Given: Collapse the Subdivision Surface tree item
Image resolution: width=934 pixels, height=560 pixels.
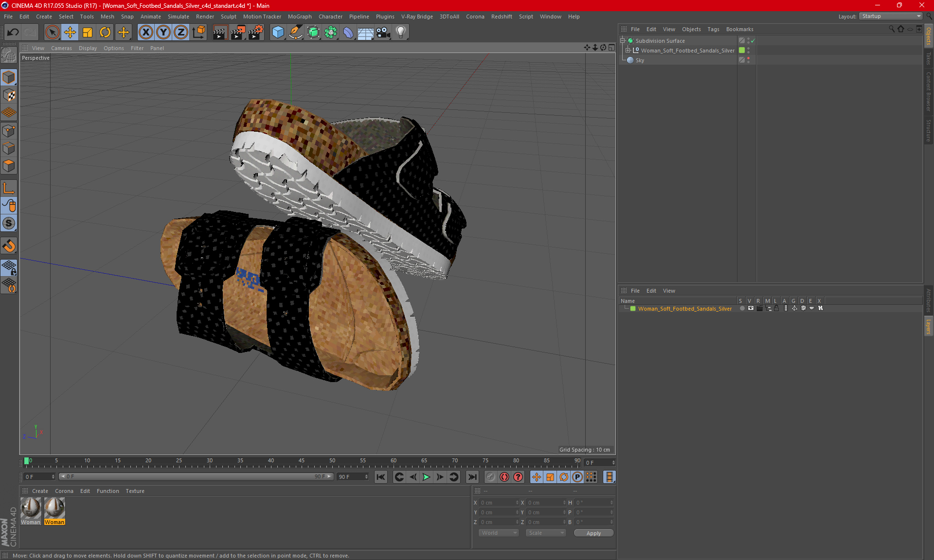Looking at the screenshot, I should 622,41.
